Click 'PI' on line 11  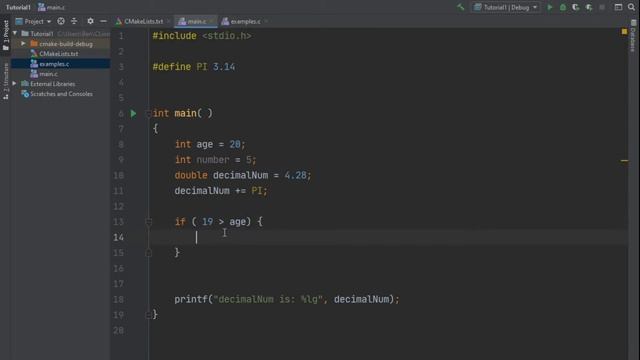(257, 191)
